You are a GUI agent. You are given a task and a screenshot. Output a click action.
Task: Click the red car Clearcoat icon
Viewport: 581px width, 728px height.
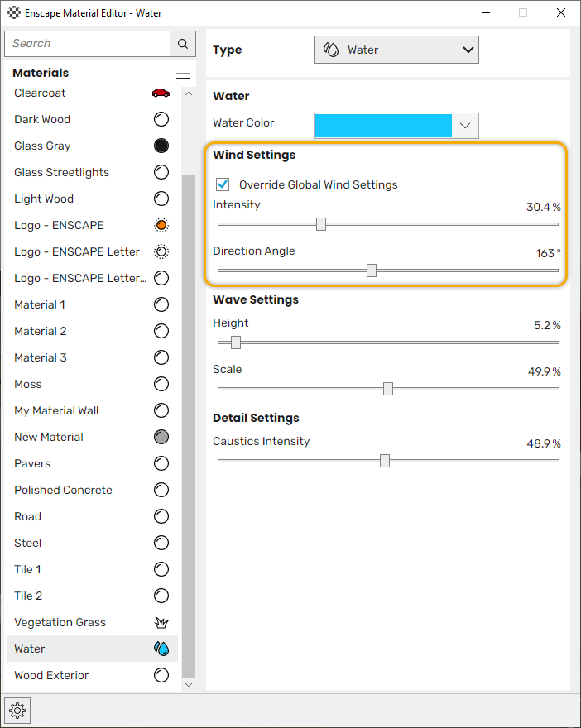(x=161, y=93)
